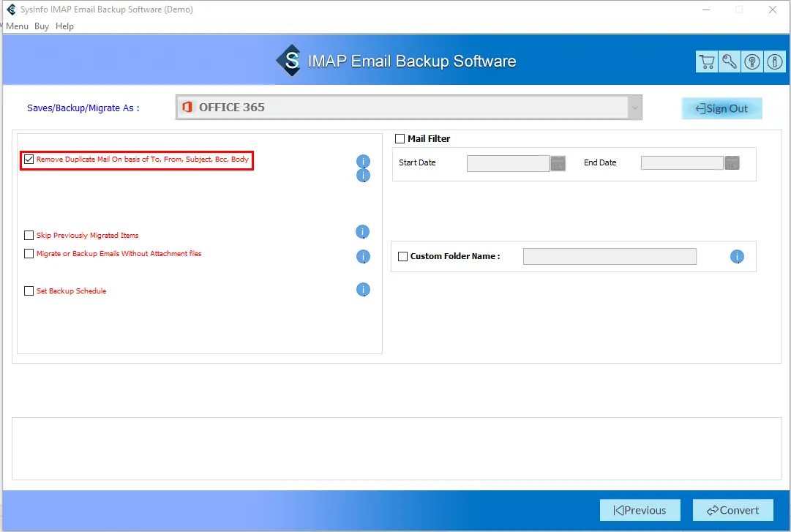Go back with the Previous button
Image resolution: width=791 pixels, height=532 pixels.
click(640, 510)
